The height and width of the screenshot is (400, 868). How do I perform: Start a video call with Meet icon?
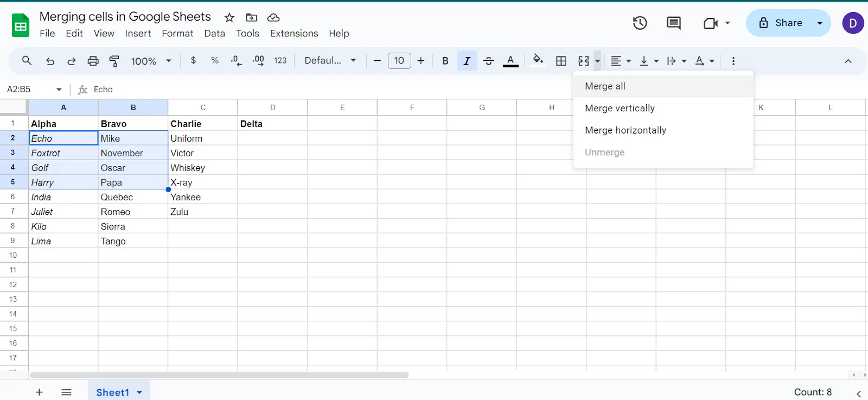click(711, 23)
